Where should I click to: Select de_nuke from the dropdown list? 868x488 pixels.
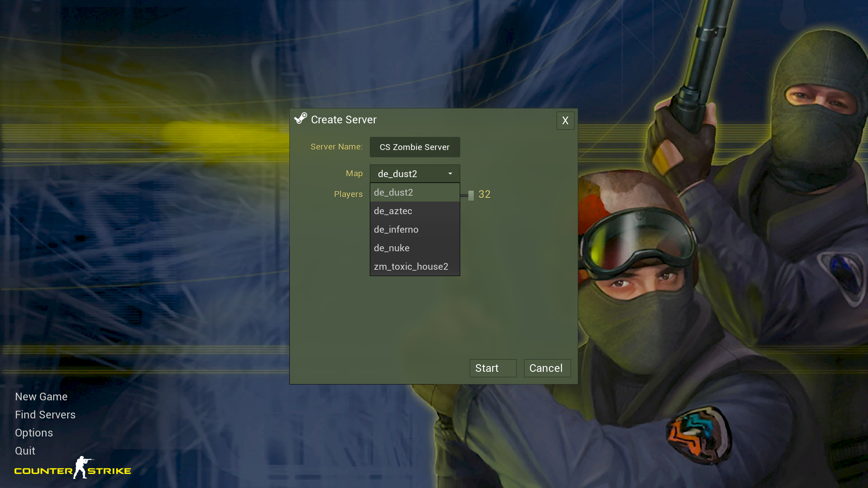(x=415, y=248)
